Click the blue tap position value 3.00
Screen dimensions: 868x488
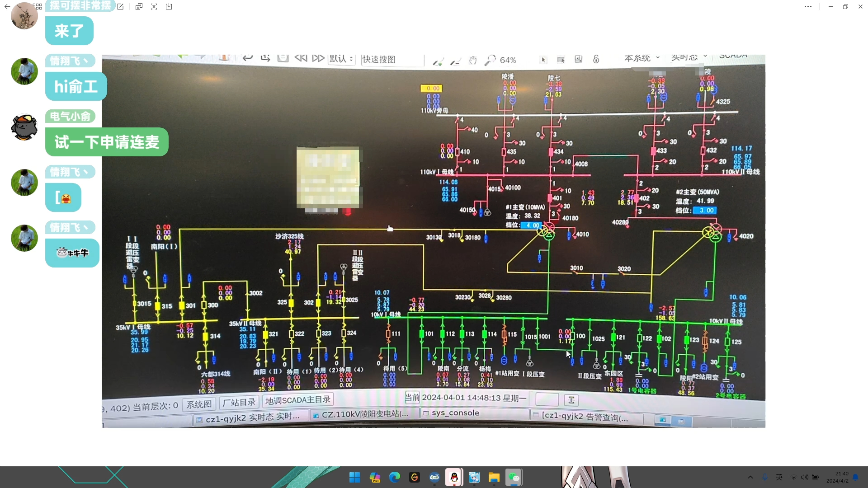[705, 211]
